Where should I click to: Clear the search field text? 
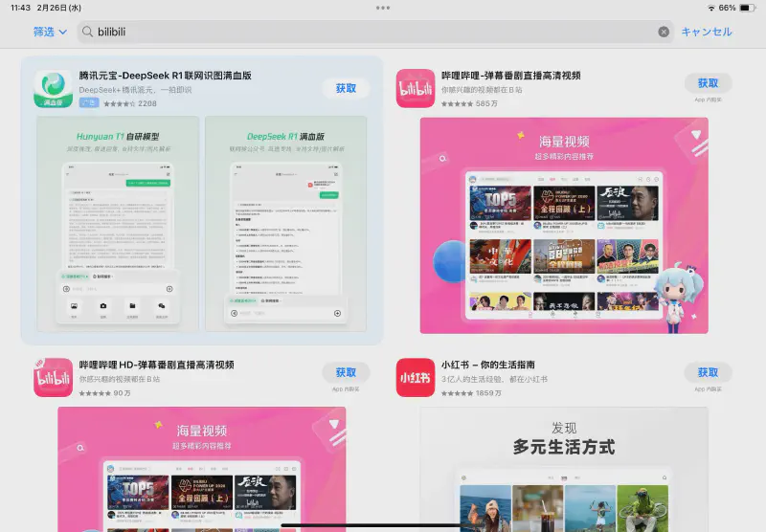coord(664,32)
